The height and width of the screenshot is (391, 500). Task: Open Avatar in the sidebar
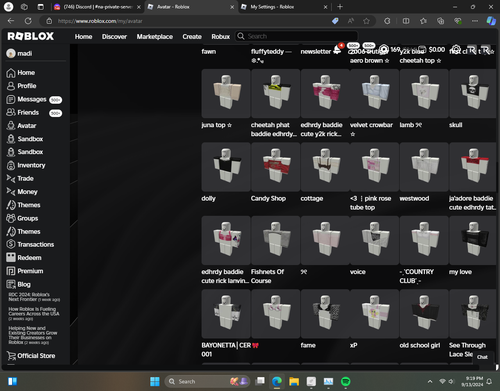coord(21,126)
